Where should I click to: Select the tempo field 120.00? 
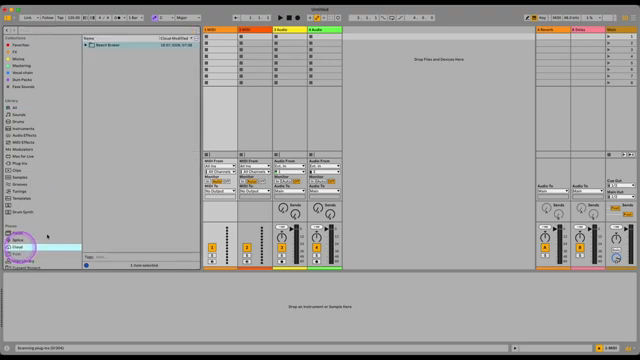(x=73, y=18)
